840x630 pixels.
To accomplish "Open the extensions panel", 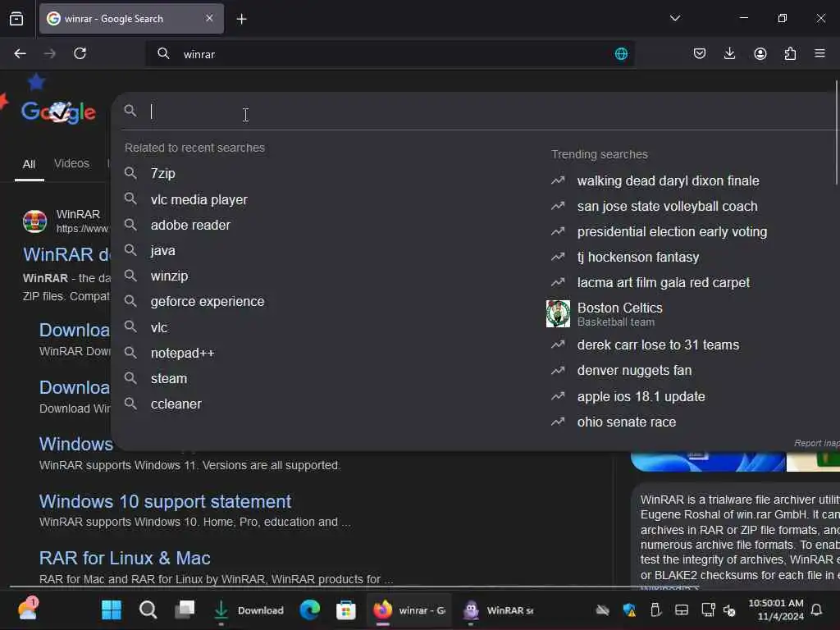I will (790, 53).
